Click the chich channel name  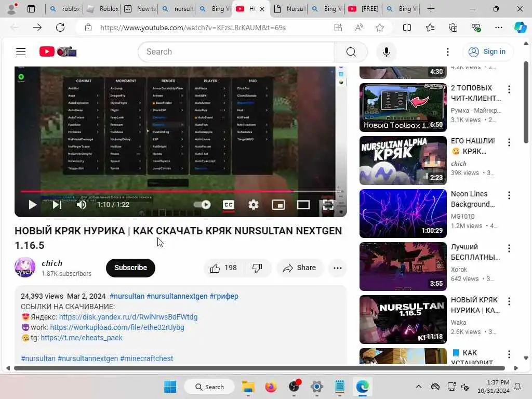(x=52, y=263)
